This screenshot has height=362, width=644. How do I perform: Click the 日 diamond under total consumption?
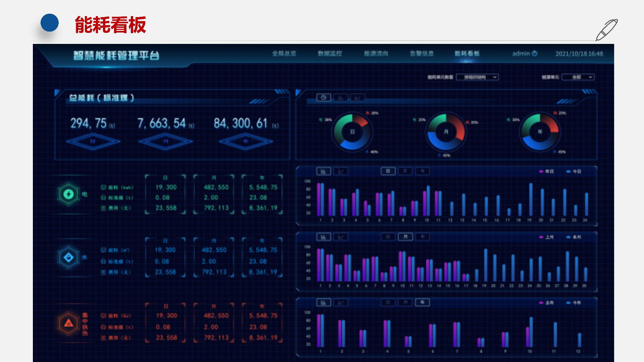(93, 141)
